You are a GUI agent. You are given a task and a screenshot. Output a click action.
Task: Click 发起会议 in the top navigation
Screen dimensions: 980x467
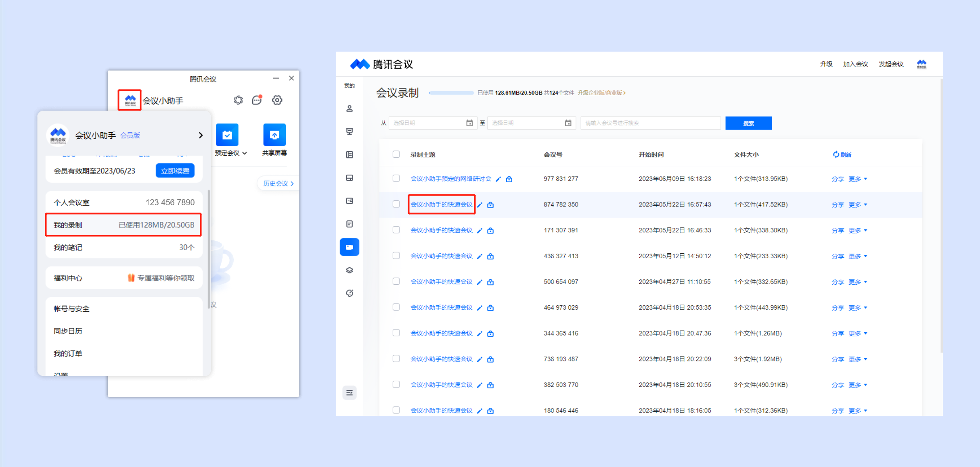(891, 64)
